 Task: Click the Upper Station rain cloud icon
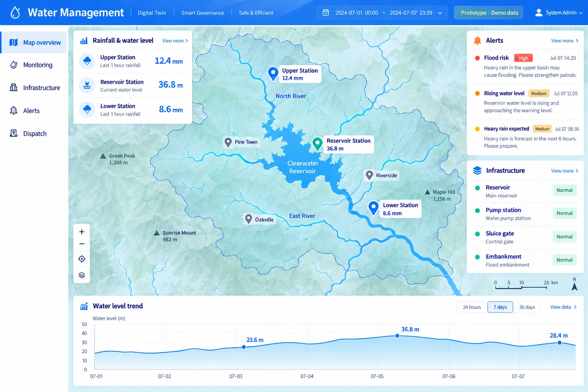pyautogui.click(x=87, y=61)
